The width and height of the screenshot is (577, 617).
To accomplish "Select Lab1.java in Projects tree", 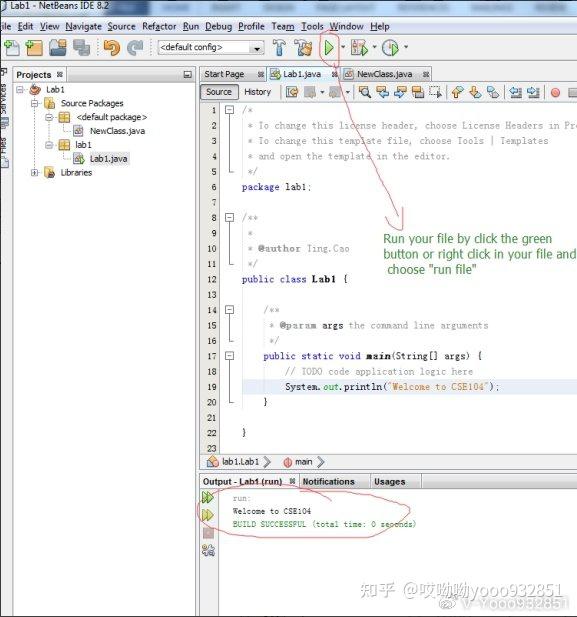I will pos(109,159).
